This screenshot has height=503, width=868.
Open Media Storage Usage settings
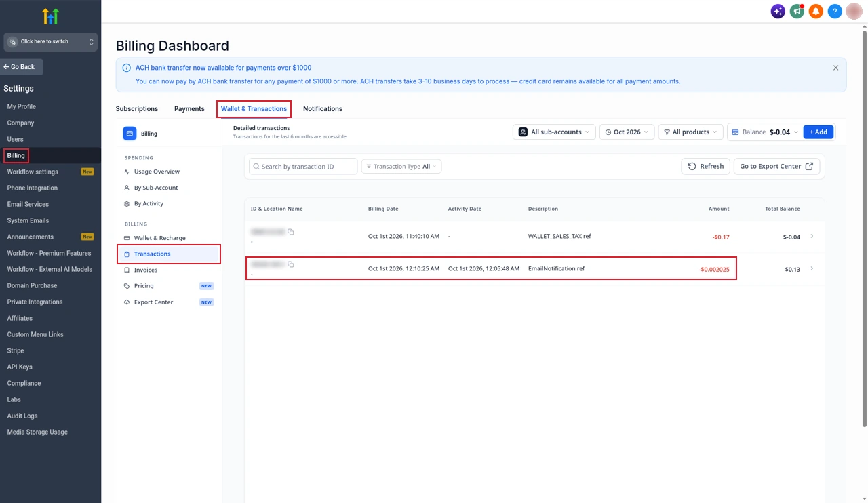37,432
